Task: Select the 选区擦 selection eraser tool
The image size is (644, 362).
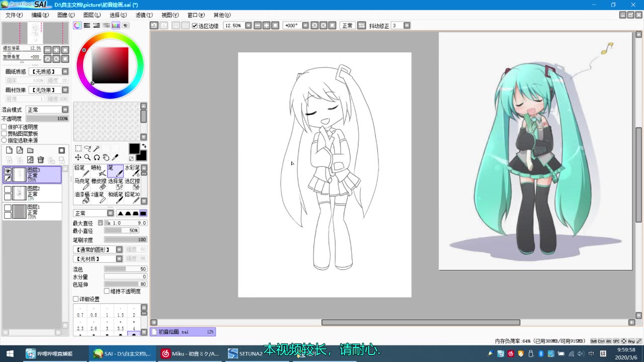Action: tap(132, 184)
